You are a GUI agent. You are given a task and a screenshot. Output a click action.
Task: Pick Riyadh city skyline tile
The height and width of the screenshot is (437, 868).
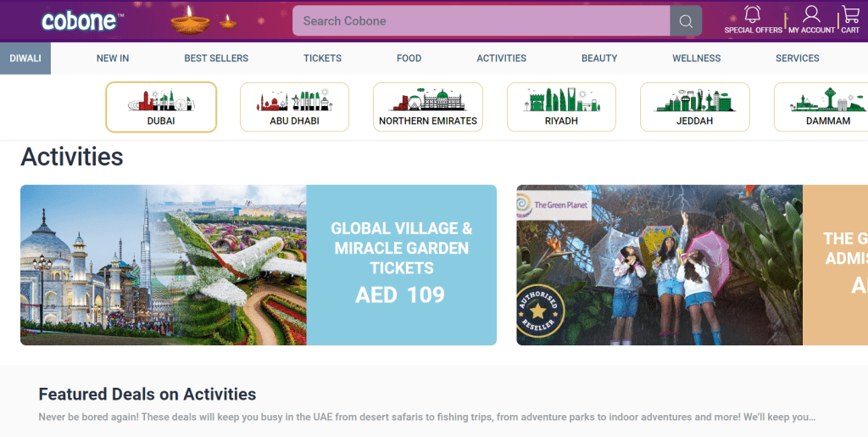pyautogui.click(x=561, y=107)
